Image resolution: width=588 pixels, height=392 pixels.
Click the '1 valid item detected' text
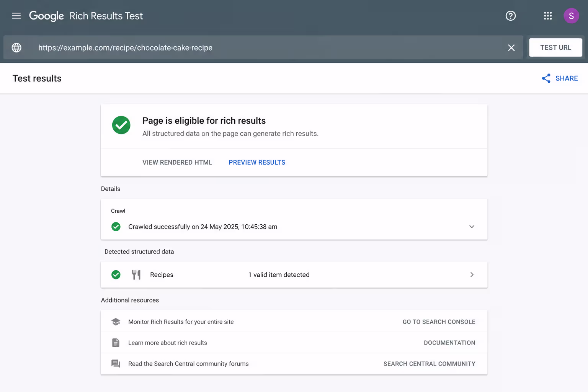click(x=279, y=274)
